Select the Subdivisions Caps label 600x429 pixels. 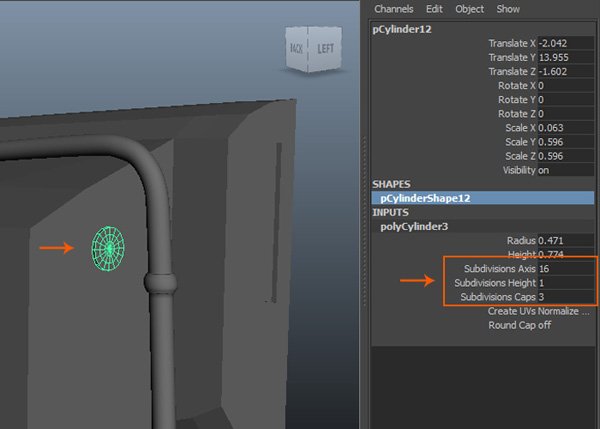point(498,297)
